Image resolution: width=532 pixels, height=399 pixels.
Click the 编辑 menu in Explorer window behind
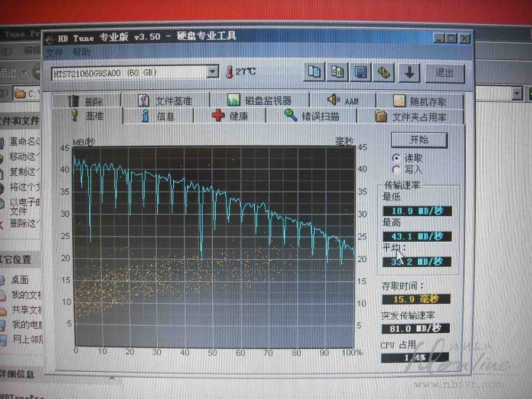(x=32, y=51)
